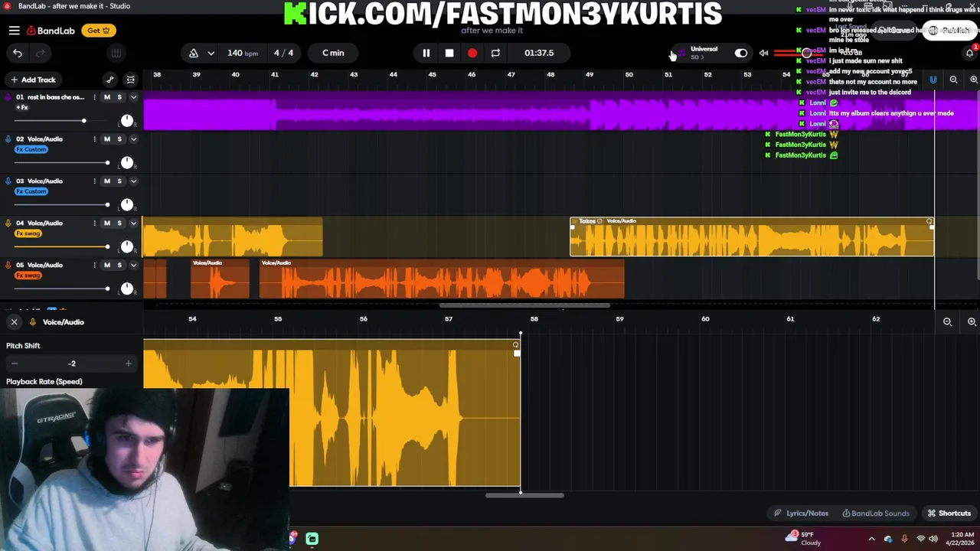The height and width of the screenshot is (551, 980).
Task: Select the Takes clip on track 04
Action: click(752, 236)
